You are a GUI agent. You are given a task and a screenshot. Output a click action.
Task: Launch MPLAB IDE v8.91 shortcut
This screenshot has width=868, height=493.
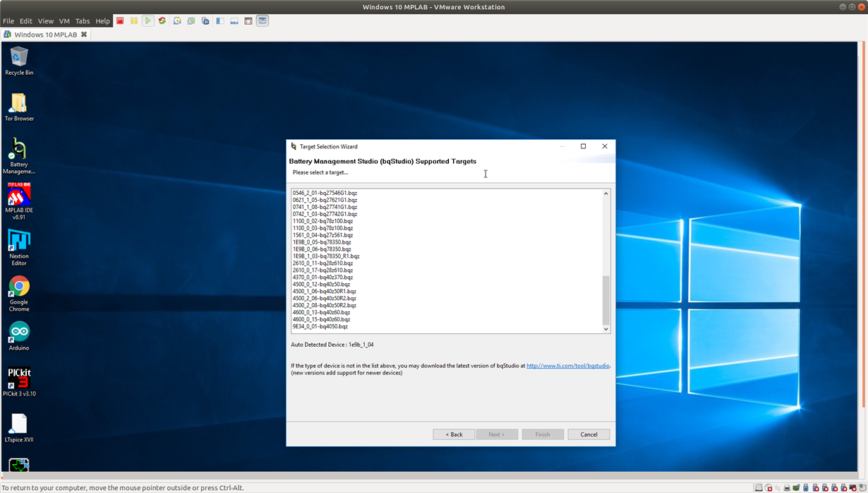pyautogui.click(x=19, y=202)
